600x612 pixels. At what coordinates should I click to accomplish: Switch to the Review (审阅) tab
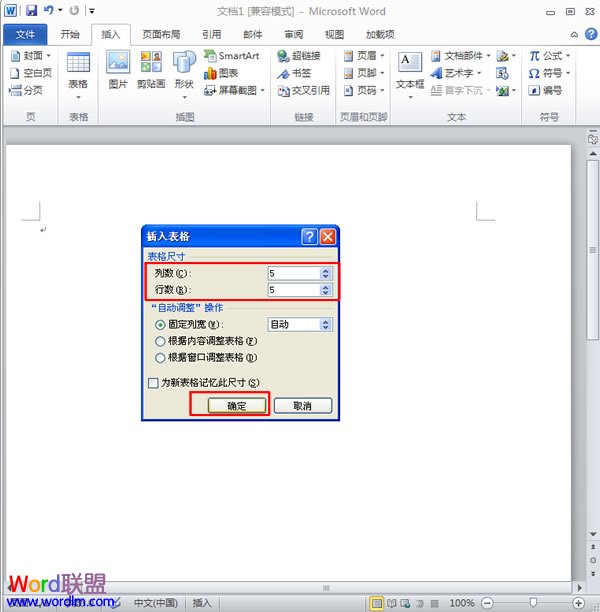tap(294, 34)
